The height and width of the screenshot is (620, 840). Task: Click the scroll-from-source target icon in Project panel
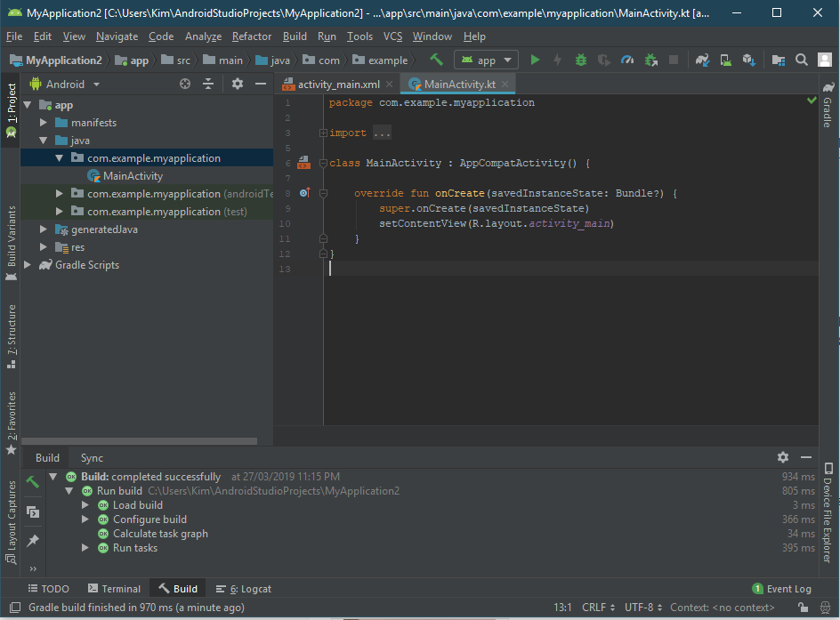pyautogui.click(x=185, y=84)
